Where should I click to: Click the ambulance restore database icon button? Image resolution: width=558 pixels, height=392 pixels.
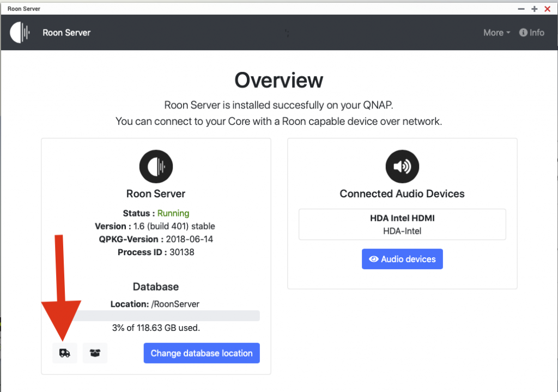[x=65, y=353]
